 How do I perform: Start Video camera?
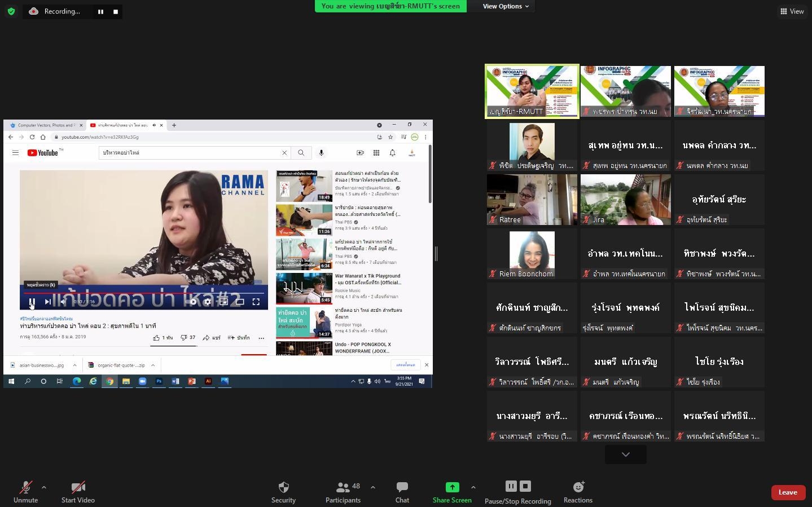click(x=78, y=492)
